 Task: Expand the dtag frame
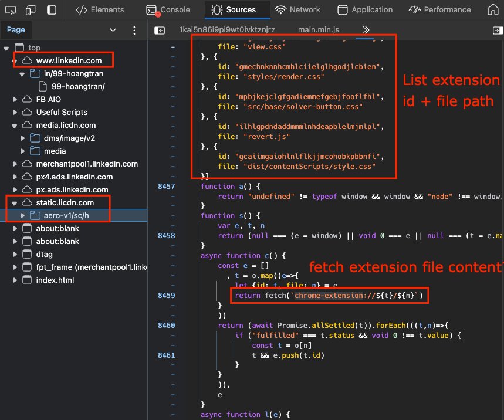coord(15,254)
